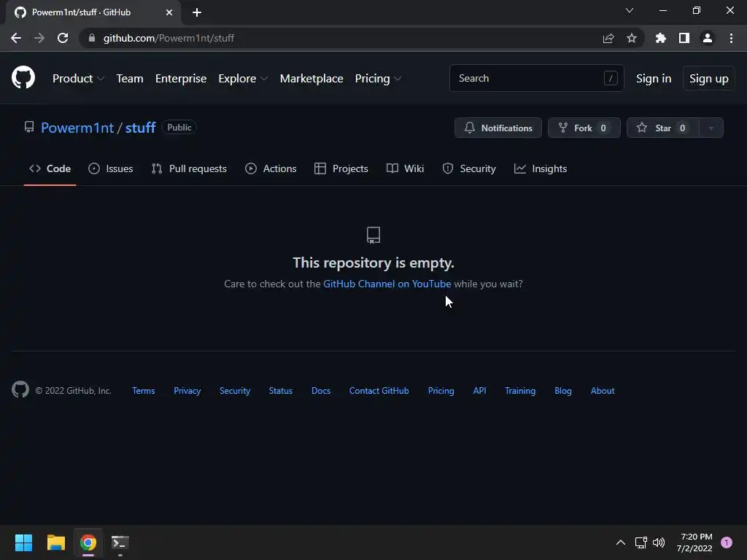Open the About footer link
Screen dimensions: 747x560
click(x=603, y=391)
